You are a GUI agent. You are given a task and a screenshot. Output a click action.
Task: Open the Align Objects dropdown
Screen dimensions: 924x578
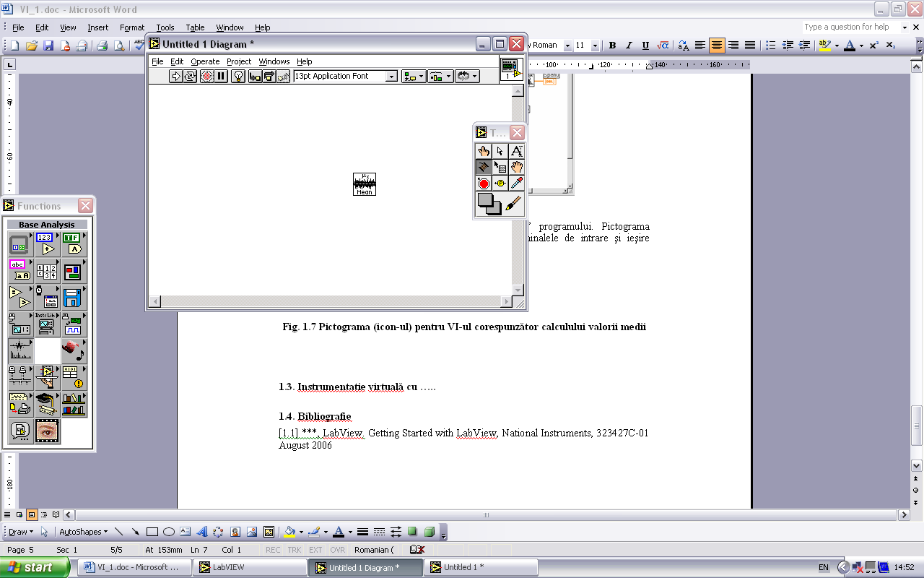pos(414,76)
